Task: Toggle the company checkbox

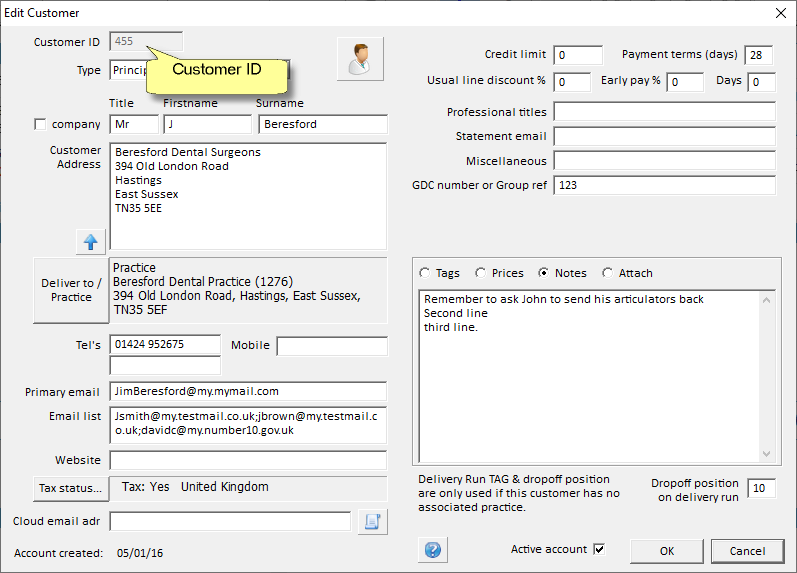Action: [x=40, y=125]
